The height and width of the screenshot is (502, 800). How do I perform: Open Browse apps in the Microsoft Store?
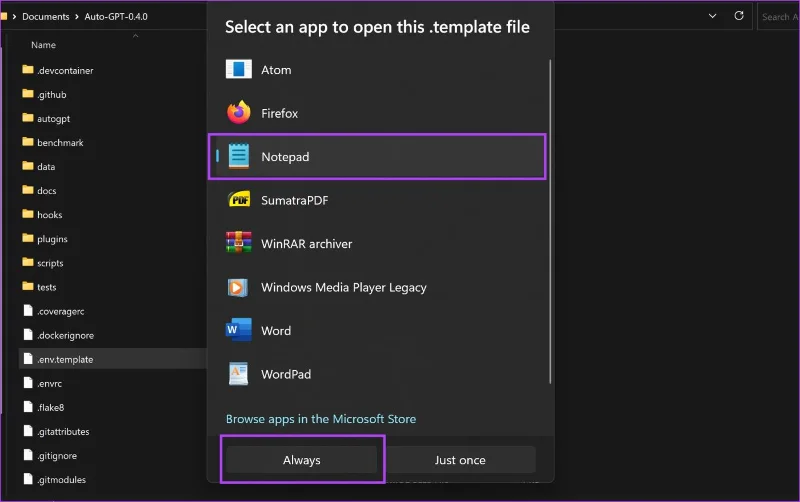pyautogui.click(x=321, y=419)
